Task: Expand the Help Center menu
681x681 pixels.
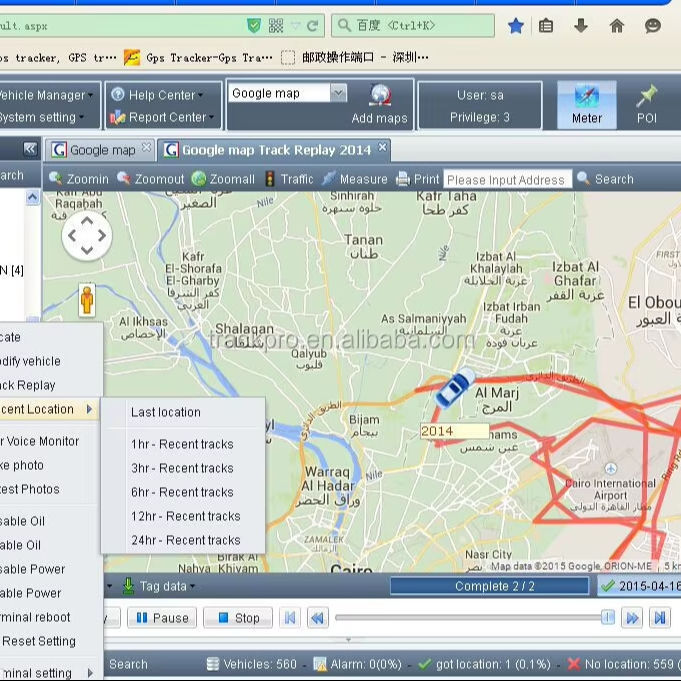Action: tap(159, 95)
